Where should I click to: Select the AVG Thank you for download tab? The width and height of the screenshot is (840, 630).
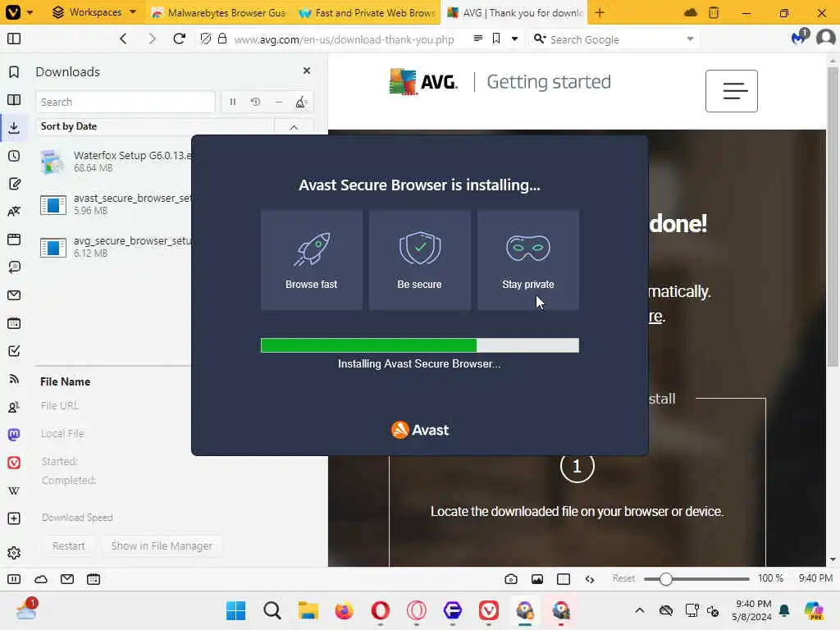coord(514,12)
